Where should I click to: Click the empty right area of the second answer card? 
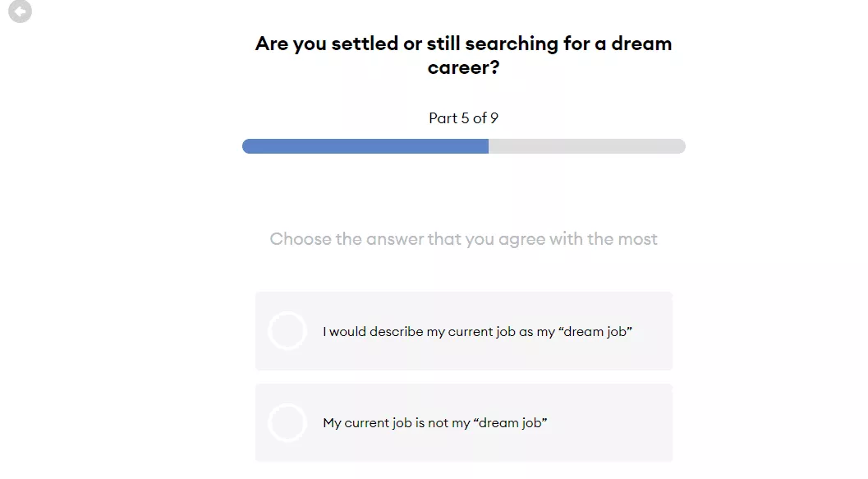(x=609, y=422)
